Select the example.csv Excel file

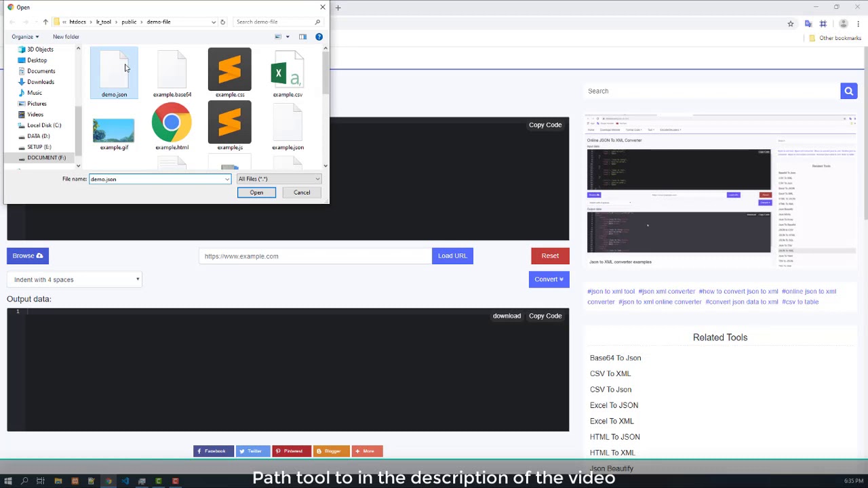pyautogui.click(x=288, y=73)
